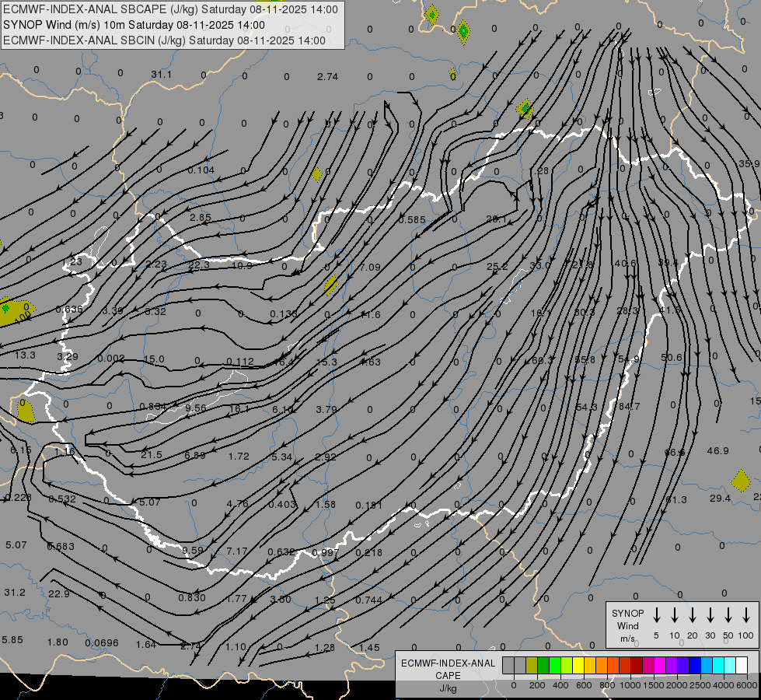Click the 41.5 map value

tap(670, 310)
